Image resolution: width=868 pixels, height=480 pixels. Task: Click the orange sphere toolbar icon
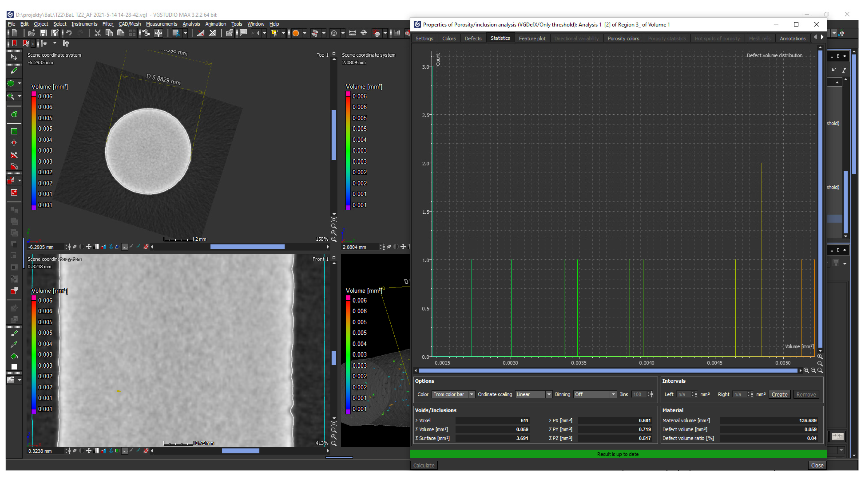(x=295, y=33)
